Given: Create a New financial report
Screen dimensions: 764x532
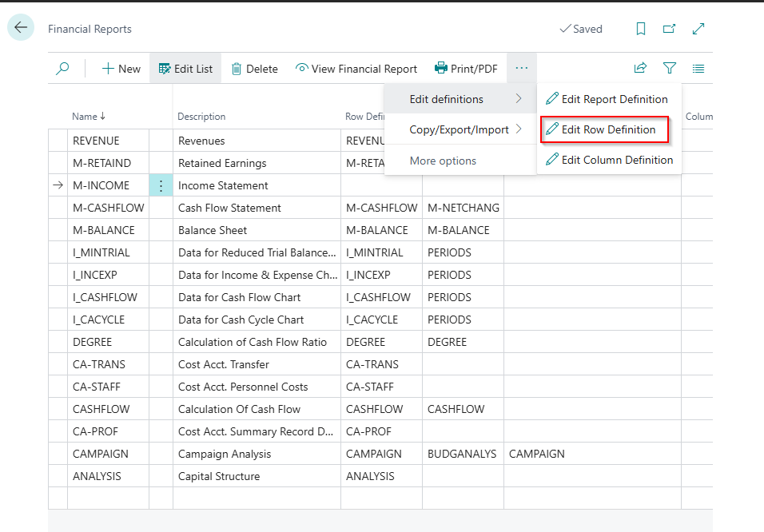Looking at the screenshot, I should click(121, 69).
